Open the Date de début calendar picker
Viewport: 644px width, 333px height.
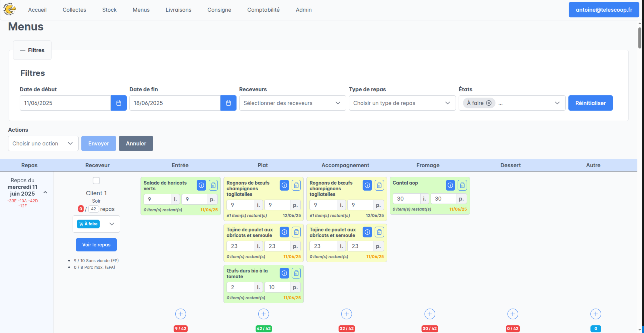[118, 103]
